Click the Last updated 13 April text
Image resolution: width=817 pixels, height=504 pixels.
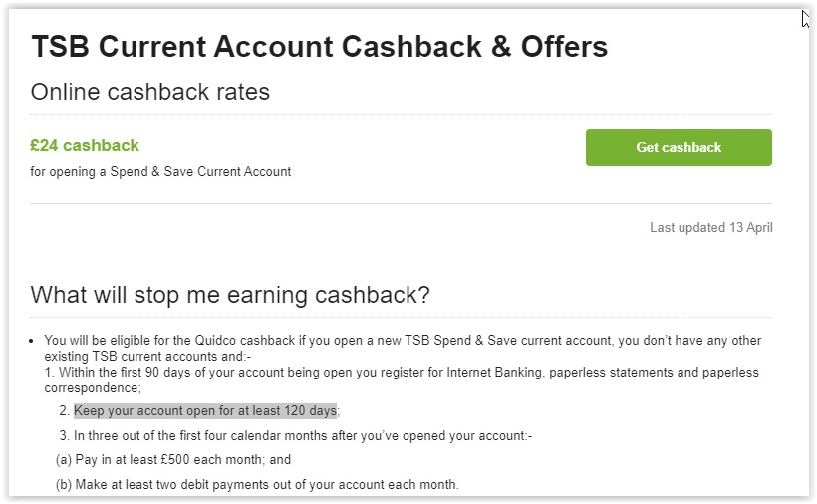[x=710, y=227]
